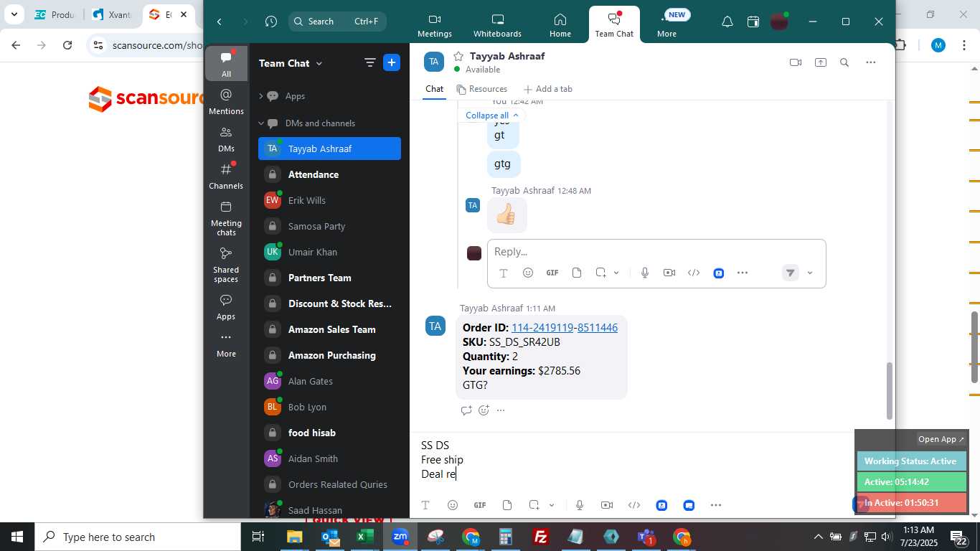Open chat with Umair Khan

pos(329,252)
